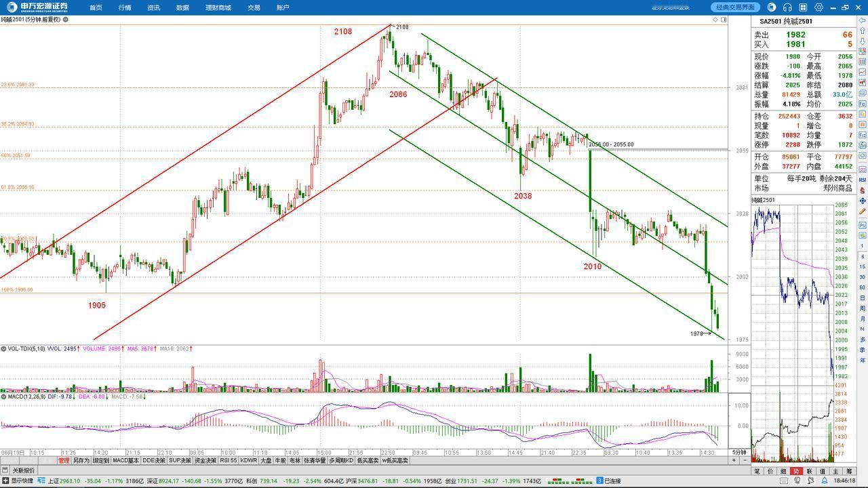868x488 pixels.
Task: Click the 另存为 template button
Action: pos(81,460)
